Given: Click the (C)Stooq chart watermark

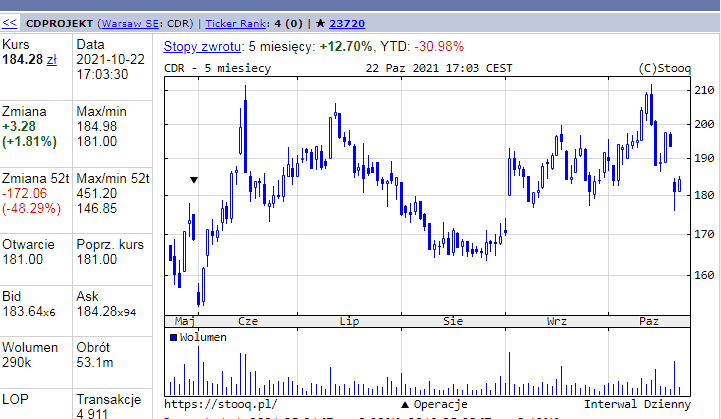Looking at the screenshot, I should (662, 68).
